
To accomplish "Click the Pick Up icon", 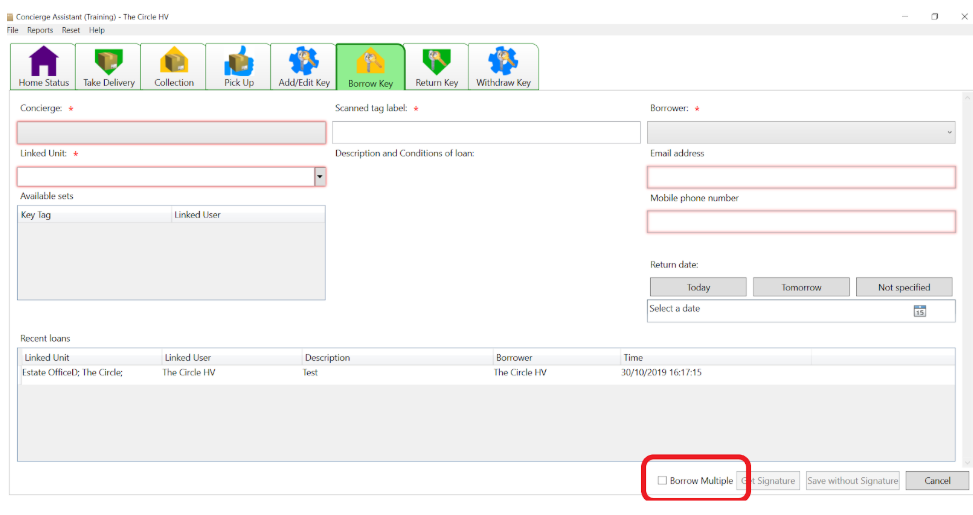I will (x=239, y=63).
